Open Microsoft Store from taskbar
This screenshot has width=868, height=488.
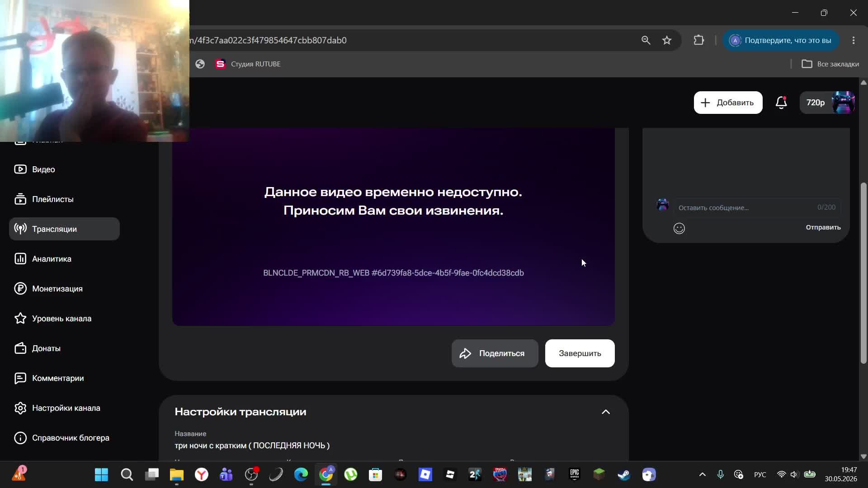tap(375, 475)
